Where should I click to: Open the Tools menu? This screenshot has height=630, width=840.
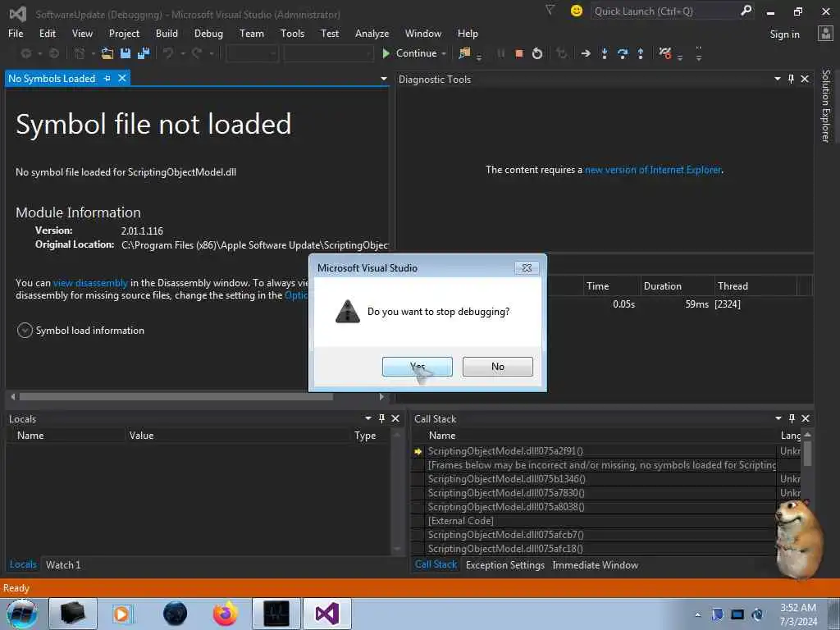(x=293, y=33)
